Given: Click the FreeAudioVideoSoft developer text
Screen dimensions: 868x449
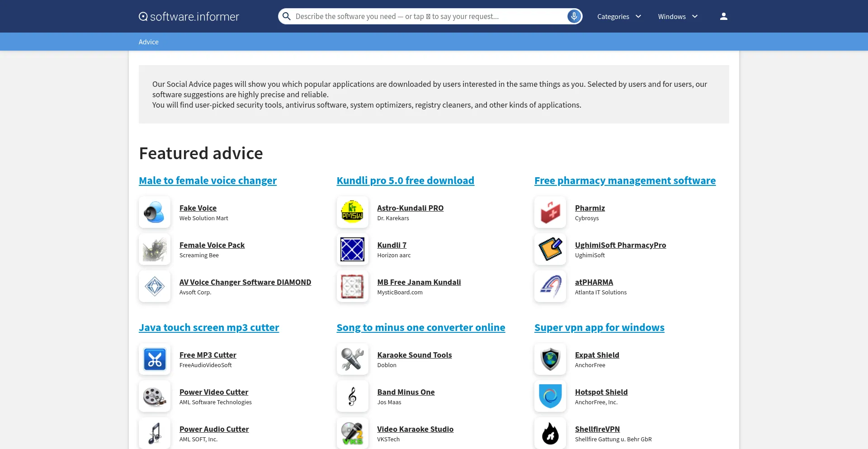Looking at the screenshot, I should tap(206, 365).
